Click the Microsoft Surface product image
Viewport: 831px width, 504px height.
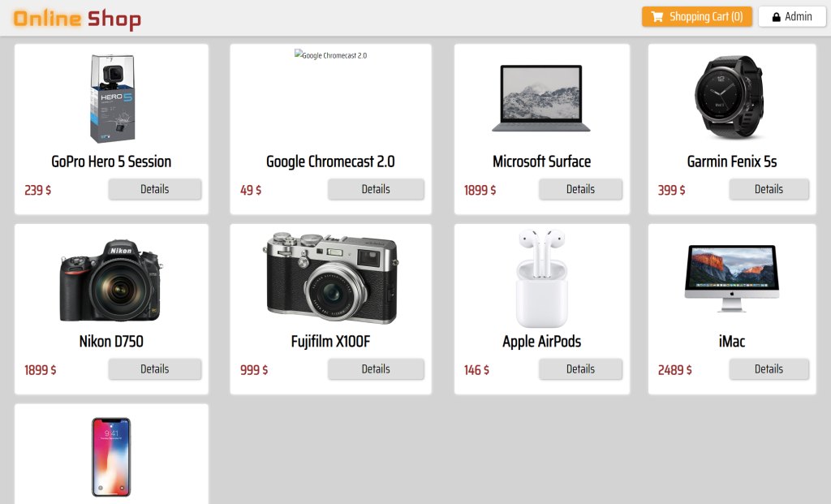[540, 97]
